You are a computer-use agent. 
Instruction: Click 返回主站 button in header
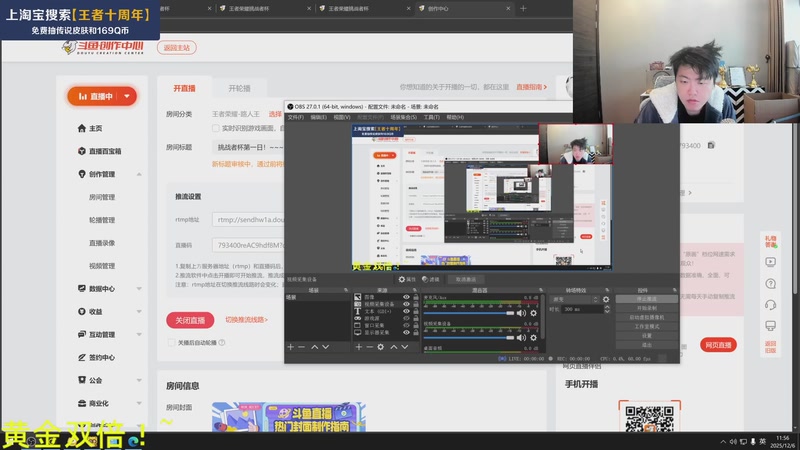point(177,47)
